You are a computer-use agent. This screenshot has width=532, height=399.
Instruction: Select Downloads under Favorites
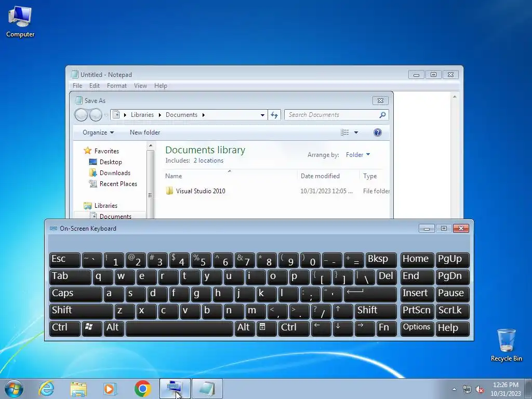click(115, 173)
